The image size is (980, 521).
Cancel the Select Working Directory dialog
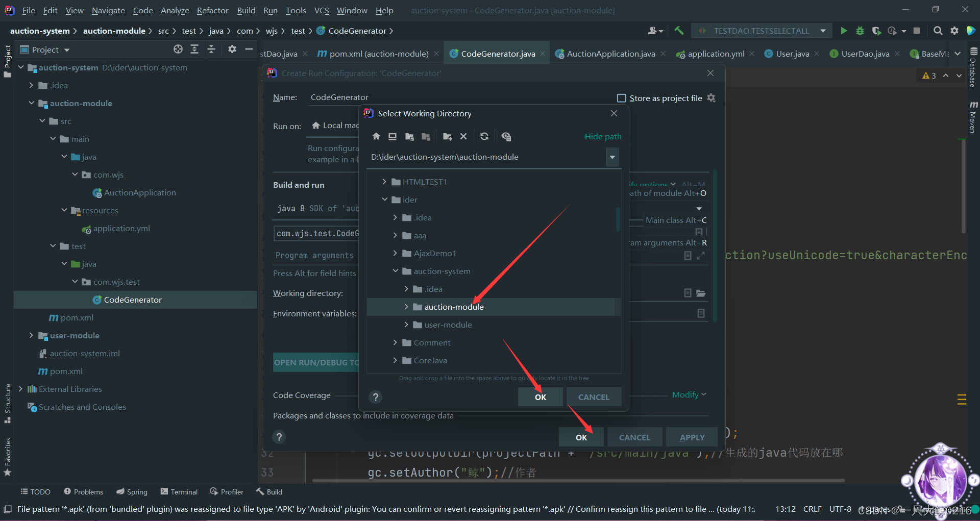click(594, 397)
